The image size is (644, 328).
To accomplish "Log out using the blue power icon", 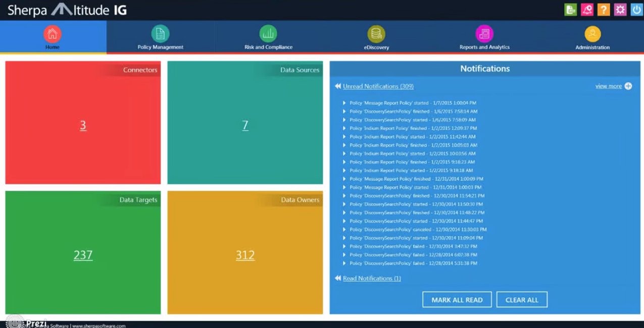I will pos(636,10).
